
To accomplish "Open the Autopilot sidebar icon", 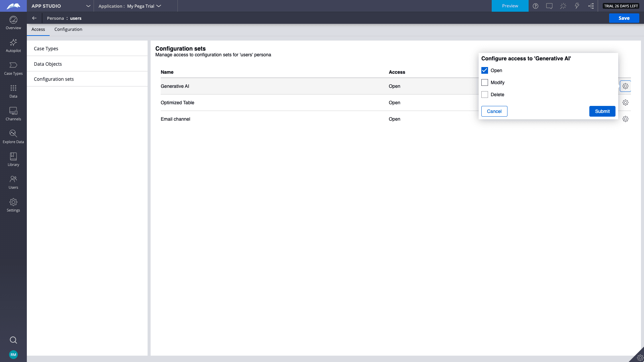I will pyautogui.click(x=13, y=46).
